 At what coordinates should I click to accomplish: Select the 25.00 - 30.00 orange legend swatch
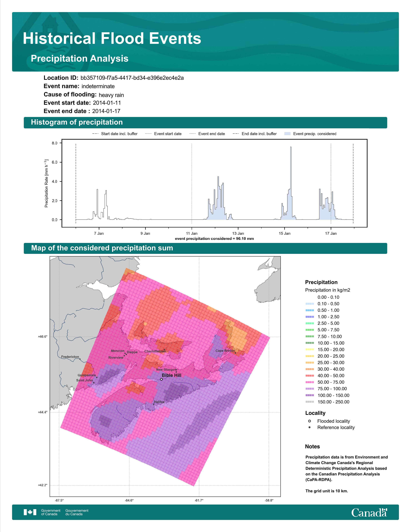click(x=310, y=362)
